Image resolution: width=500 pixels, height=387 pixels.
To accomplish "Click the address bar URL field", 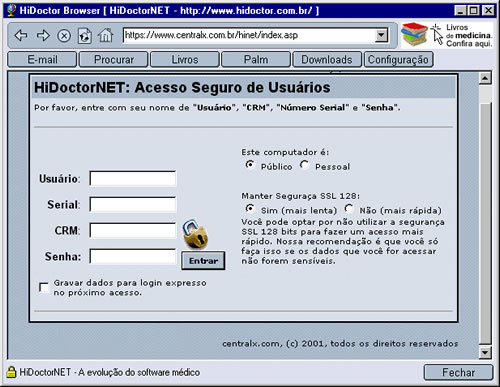I will click(249, 35).
